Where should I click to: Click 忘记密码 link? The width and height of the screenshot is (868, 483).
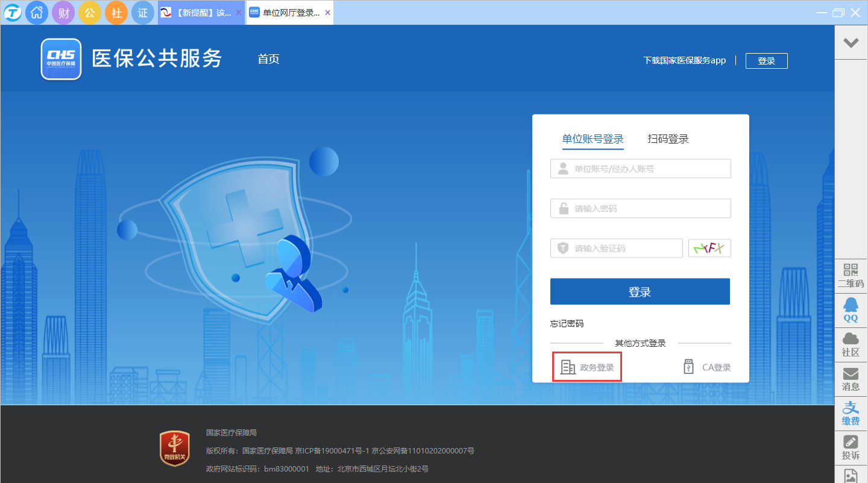point(567,324)
